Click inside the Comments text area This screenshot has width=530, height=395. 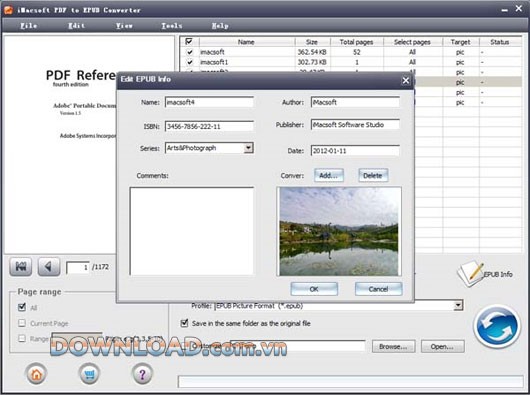192,231
